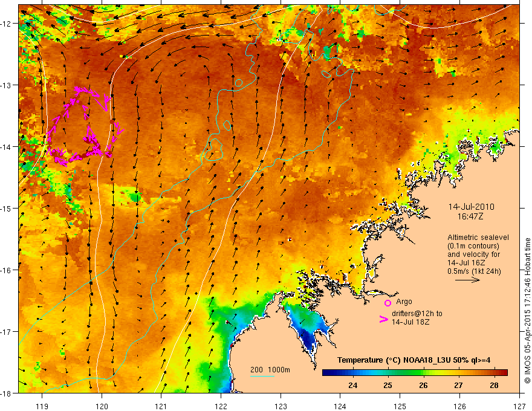This screenshot has width=532, height=411.
Task: Click the '(0.1m contours)' legend text
Action: coord(473,246)
